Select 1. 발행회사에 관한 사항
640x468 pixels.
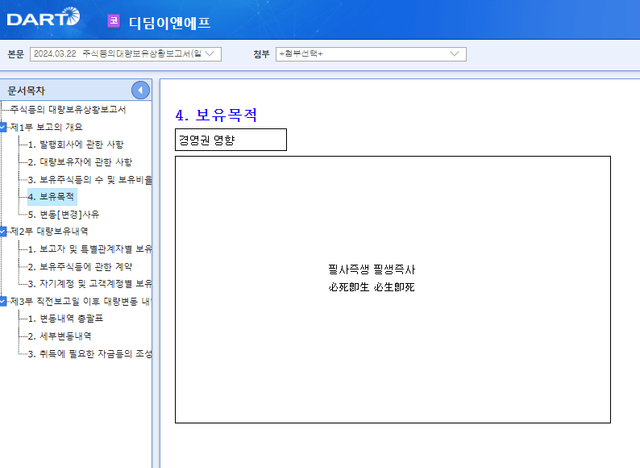coord(75,144)
